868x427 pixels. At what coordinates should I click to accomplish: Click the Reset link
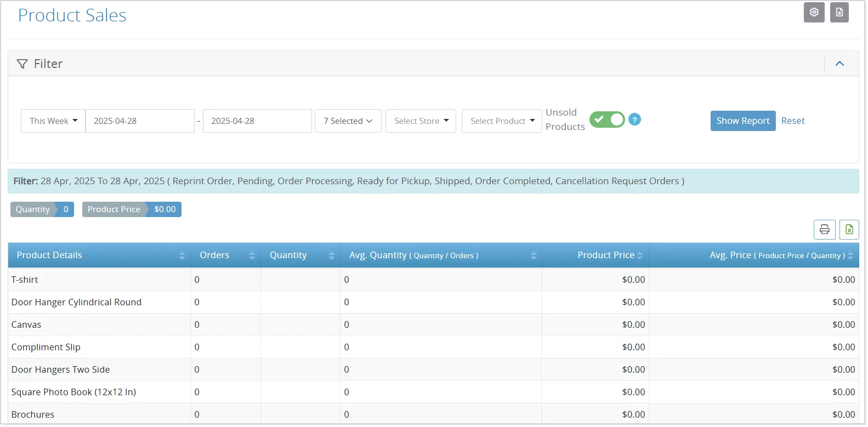click(x=793, y=121)
